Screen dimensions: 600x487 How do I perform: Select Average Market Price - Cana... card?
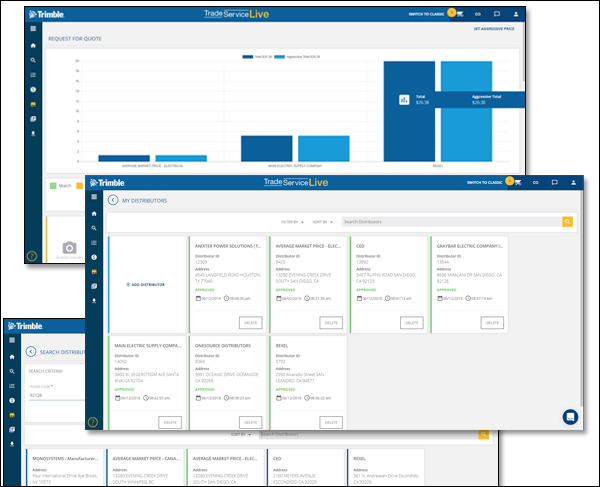coord(146,467)
